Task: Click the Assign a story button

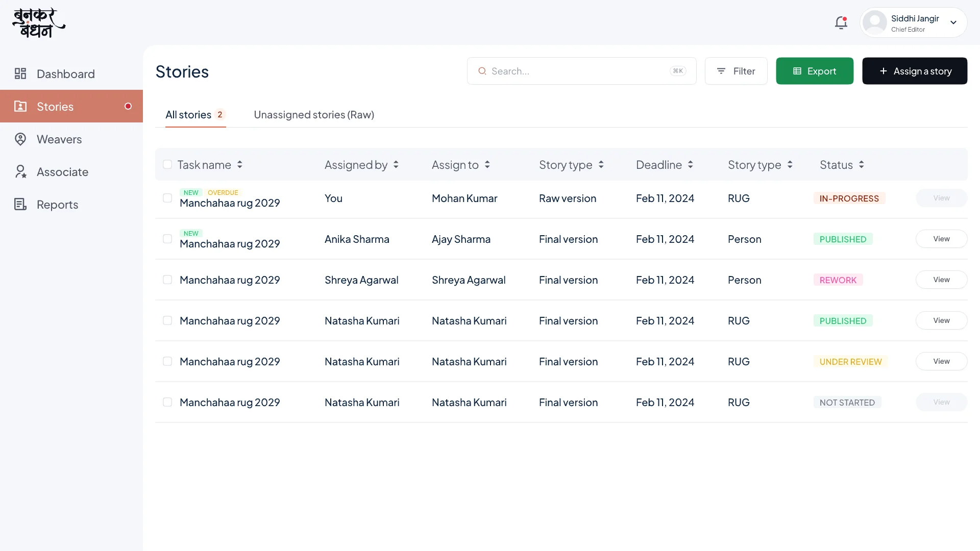Action: click(915, 71)
